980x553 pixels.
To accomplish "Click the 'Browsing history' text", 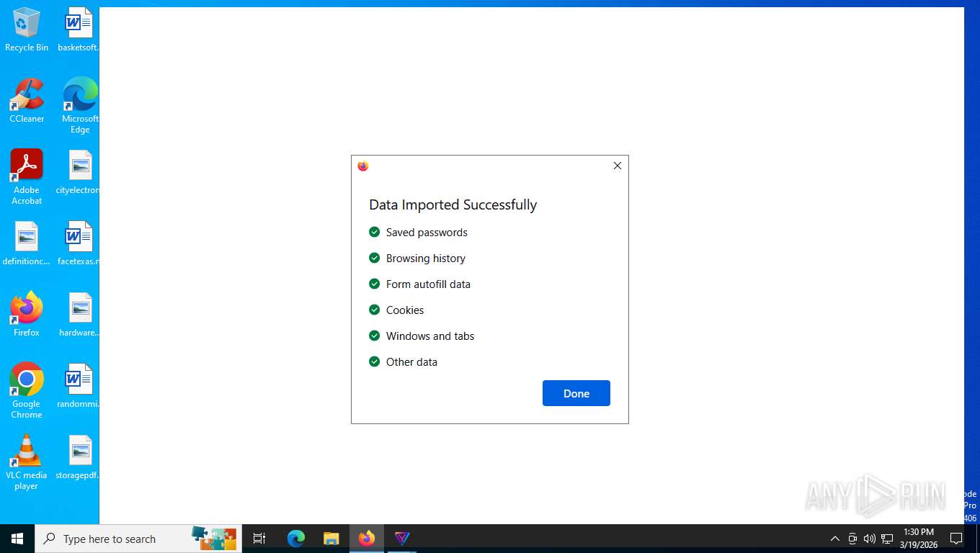I will tap(426, 258).
